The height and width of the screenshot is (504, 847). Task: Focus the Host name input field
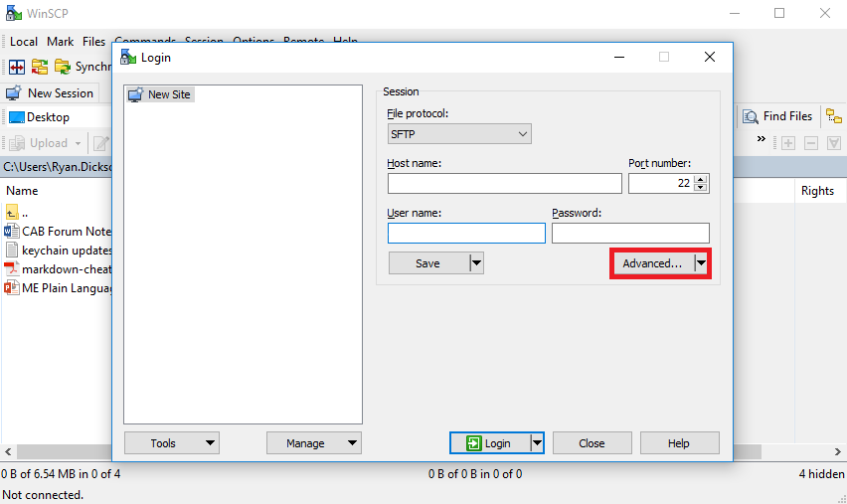[505, 184]
